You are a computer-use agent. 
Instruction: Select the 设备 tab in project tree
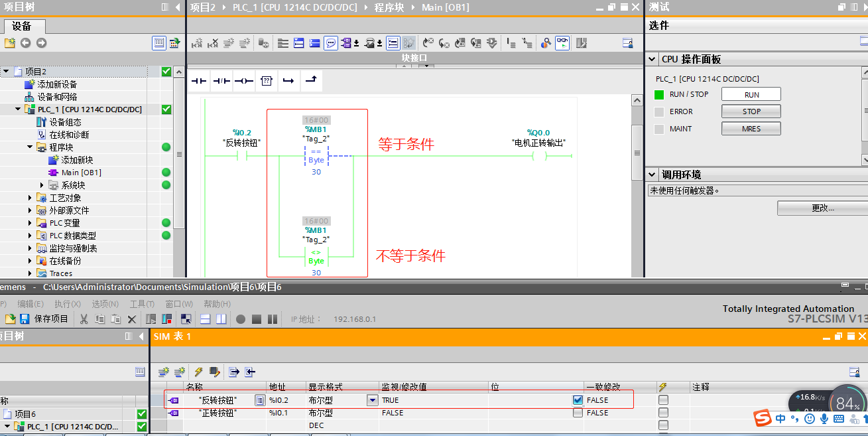tap(22, 27)
